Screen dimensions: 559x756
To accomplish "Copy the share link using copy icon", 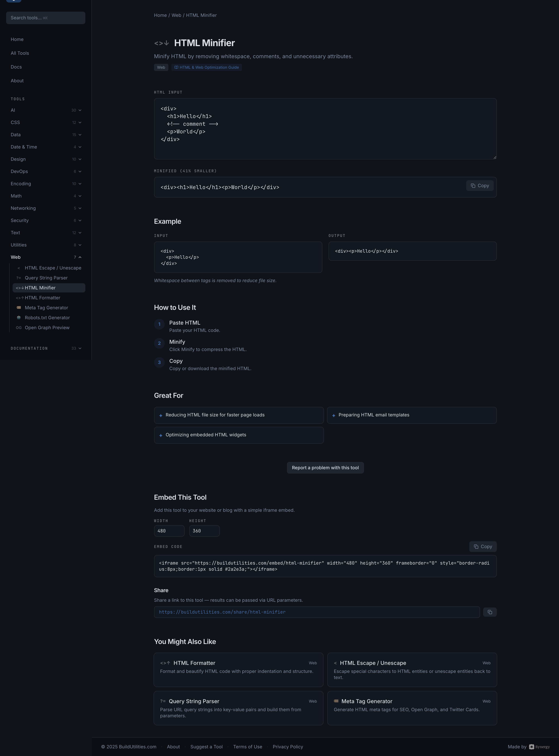I will coord(490,612).
